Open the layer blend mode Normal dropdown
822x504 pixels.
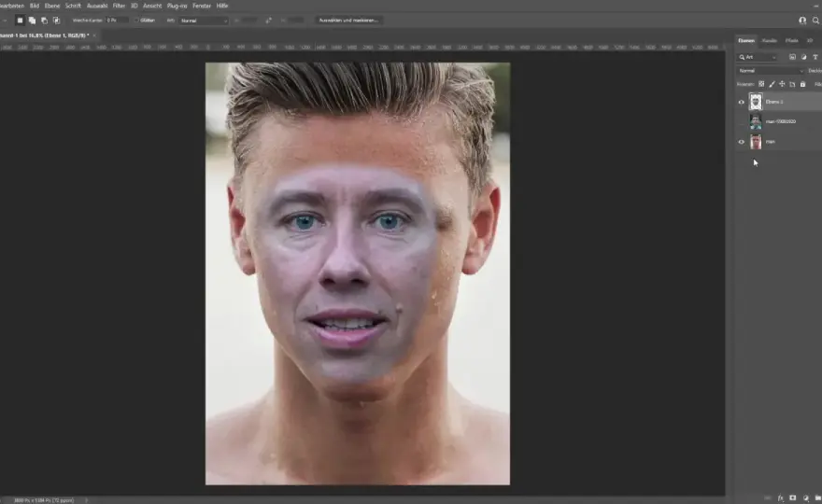tap(770, 71)
